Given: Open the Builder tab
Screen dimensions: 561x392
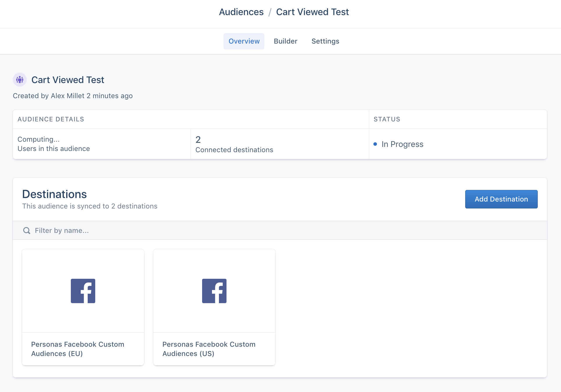Looking at the screenshot, I should tap(285, 41).
